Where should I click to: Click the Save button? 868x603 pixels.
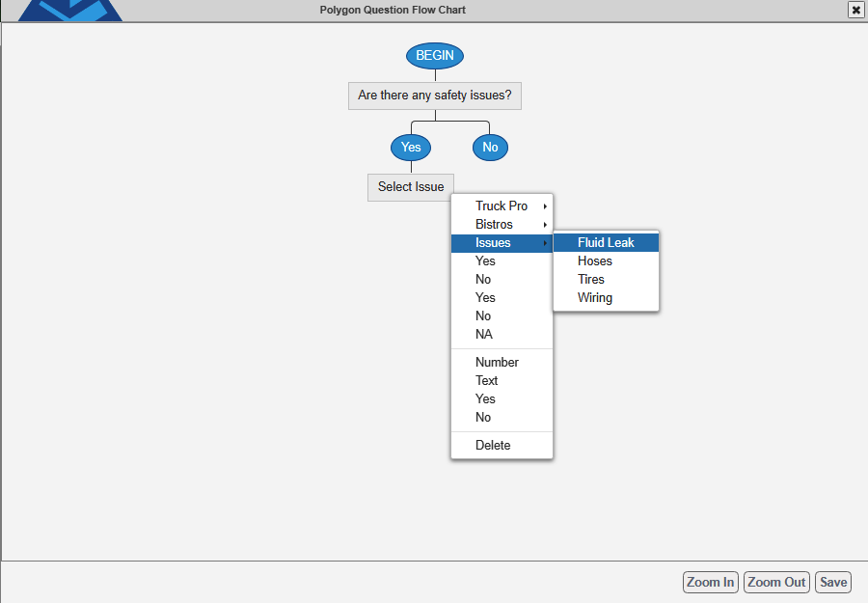point(833,583)
